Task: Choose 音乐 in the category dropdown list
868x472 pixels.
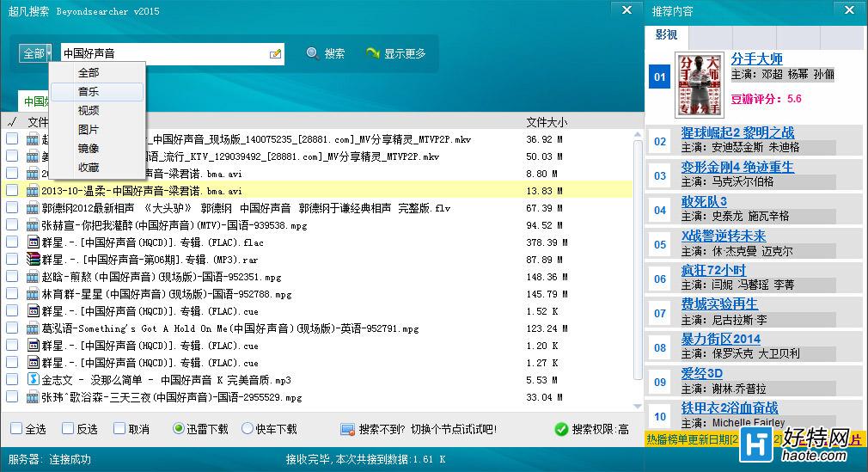Action: (x=97, y=91)
